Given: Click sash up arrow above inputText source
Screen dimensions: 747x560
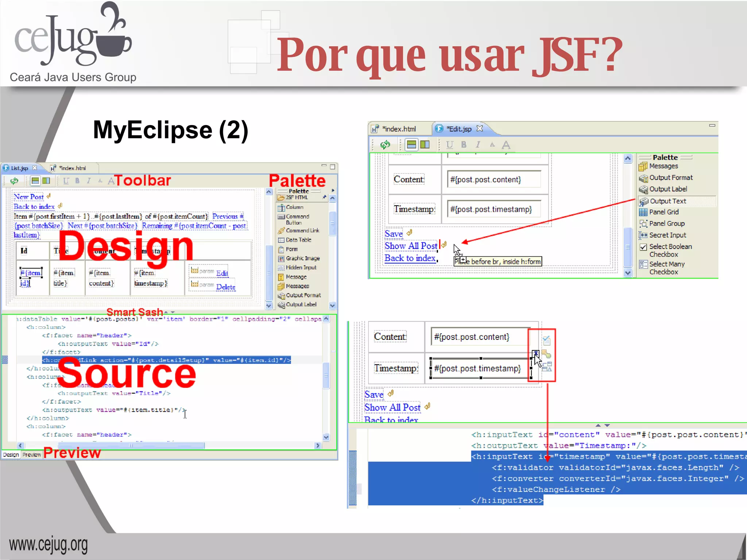Looking at the screenshot, I should tap(598, 425).
